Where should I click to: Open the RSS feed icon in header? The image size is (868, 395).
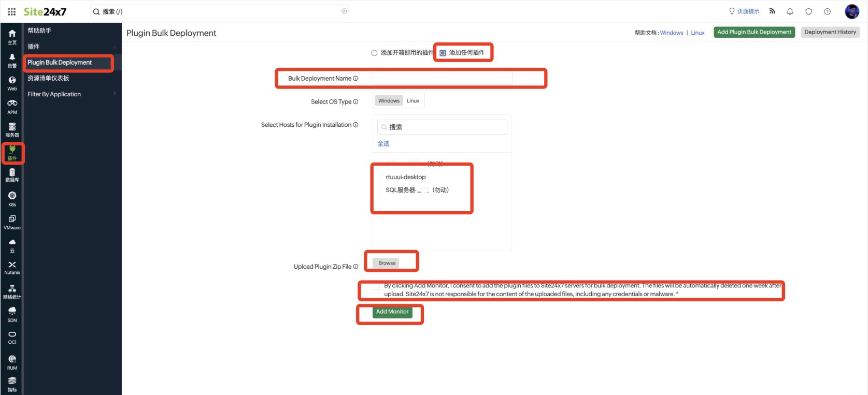coord(772,11)
